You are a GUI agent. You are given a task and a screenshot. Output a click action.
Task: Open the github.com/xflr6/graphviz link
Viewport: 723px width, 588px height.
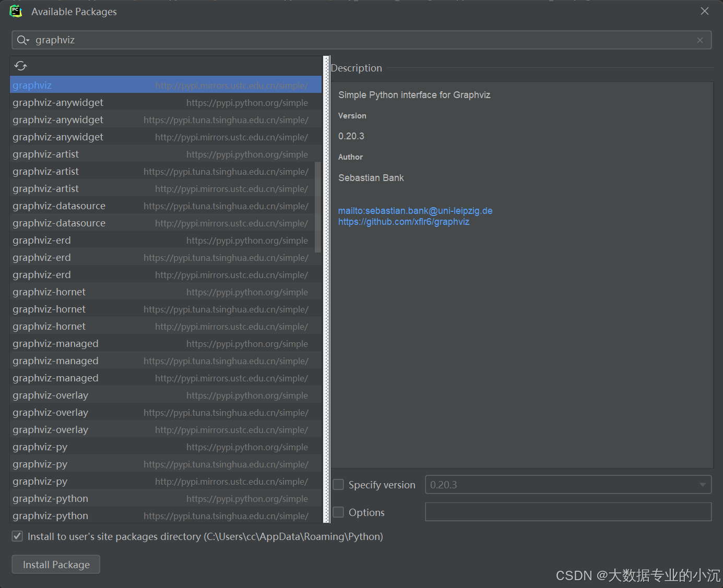point(404,222)
